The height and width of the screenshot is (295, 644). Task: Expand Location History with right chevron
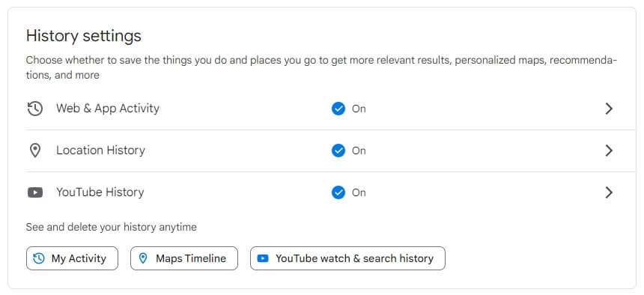(x=609, y=150)
